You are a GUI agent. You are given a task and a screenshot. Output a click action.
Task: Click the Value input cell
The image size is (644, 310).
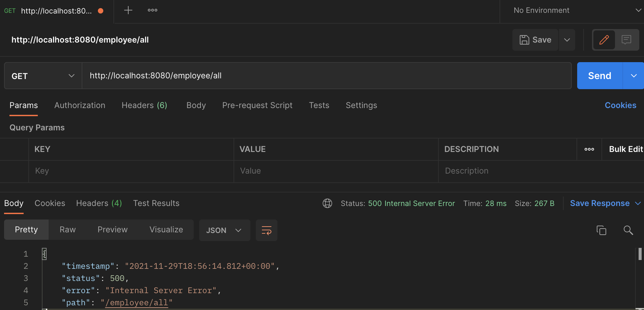click(x=336, y=171)
